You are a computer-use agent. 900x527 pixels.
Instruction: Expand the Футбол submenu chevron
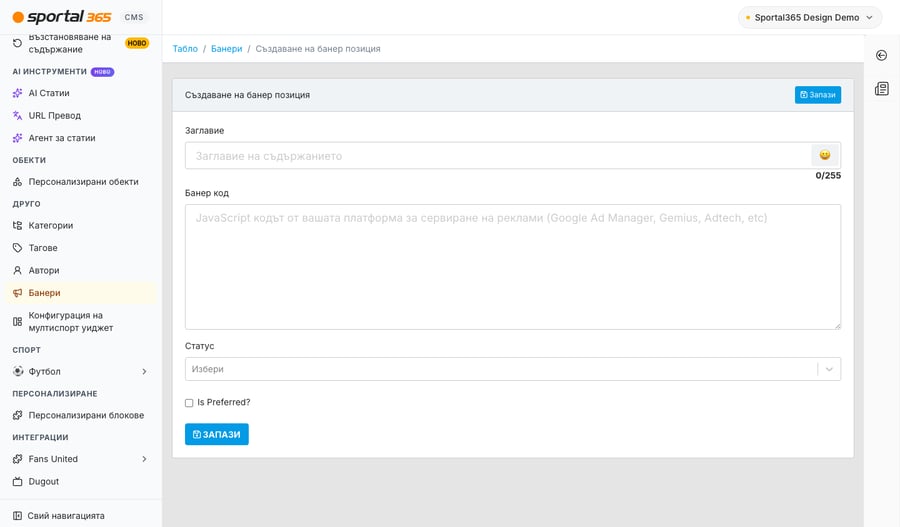pyautogui.click(x=144, y=371)
